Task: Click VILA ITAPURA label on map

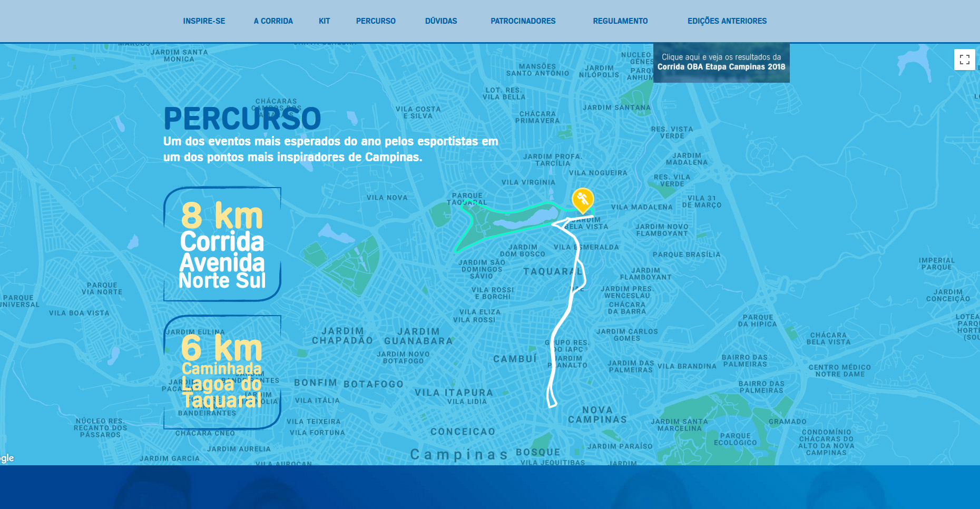Action: point(454,393)
